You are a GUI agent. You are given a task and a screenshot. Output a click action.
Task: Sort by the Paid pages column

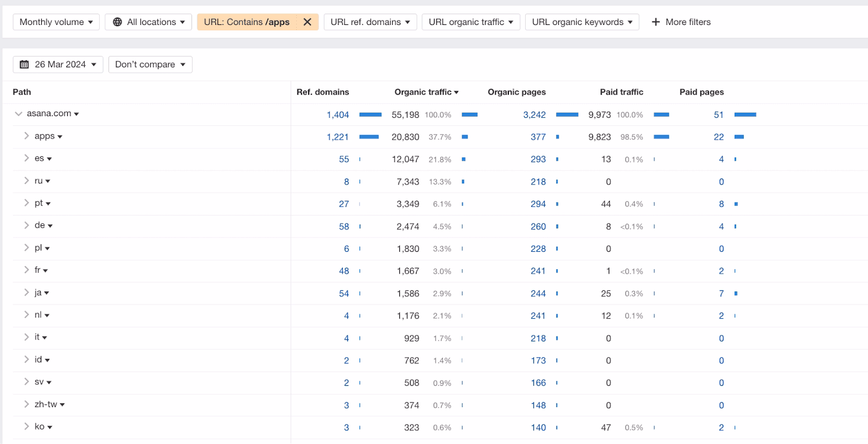click(x=701, y=92)
